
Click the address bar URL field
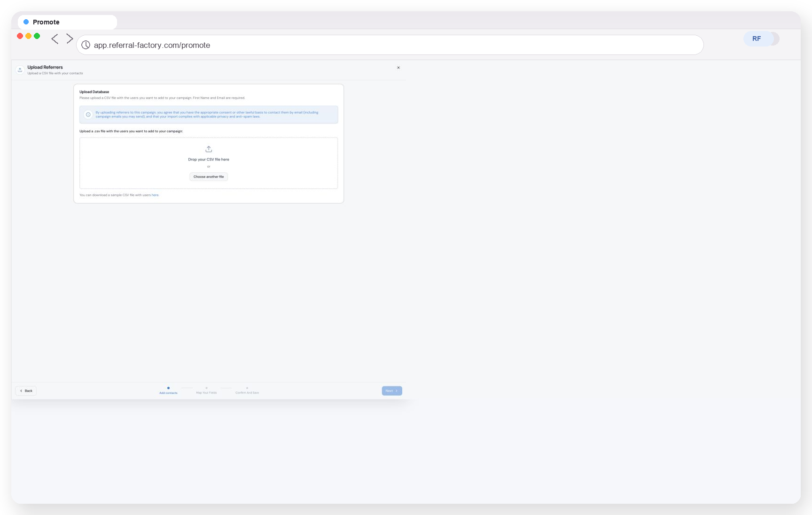pyautogui.click(x=390, y=45)
